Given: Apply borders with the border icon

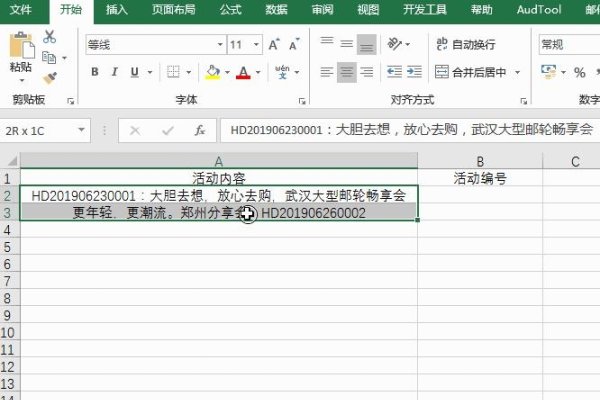Looking at the screenshot, I should pyautogui.click(x=173, y=72).
